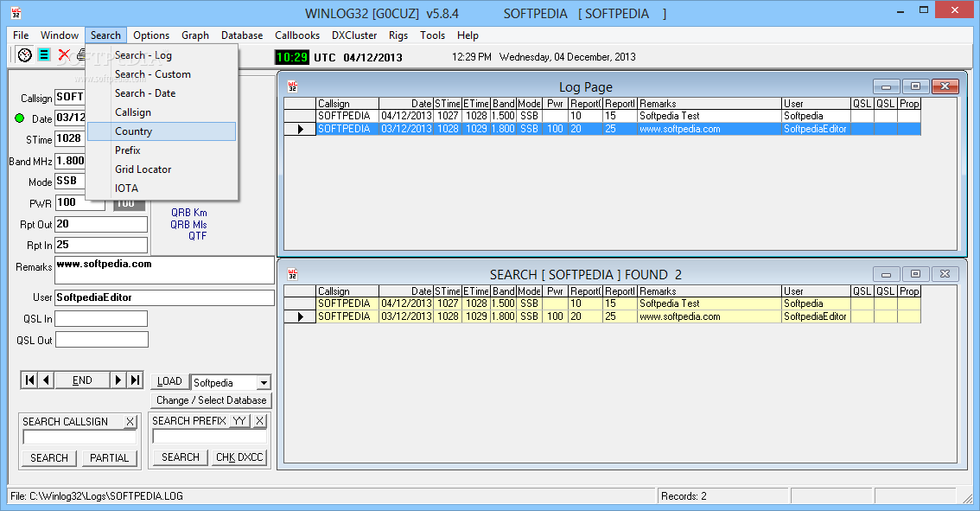
Task: Click the PWR field showing 100
Action: point(80,202)
